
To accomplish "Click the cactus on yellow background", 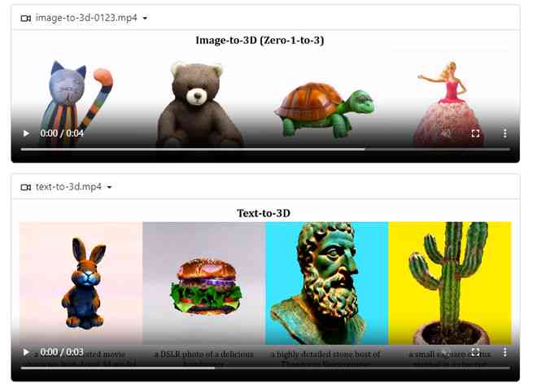I will pyautogui.click(x=450, y=283).
